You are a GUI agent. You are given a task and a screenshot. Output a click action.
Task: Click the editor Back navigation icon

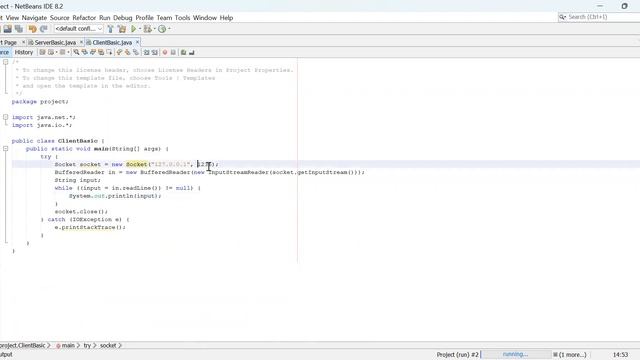coord(51,52)
